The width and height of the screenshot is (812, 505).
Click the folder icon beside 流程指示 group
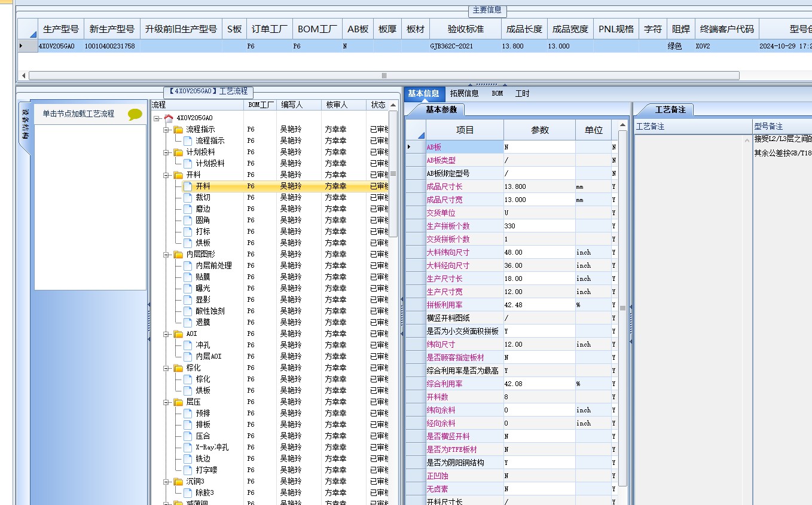(x=178, y=129)
